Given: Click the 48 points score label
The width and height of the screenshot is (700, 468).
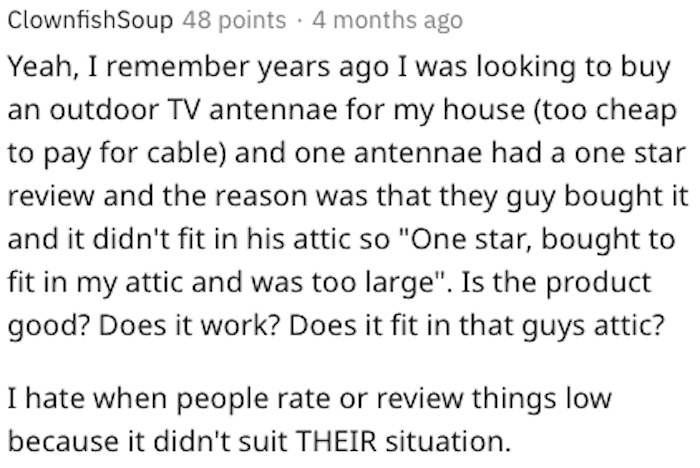Looking at the screenshot, I should click(x=234, y=20).
